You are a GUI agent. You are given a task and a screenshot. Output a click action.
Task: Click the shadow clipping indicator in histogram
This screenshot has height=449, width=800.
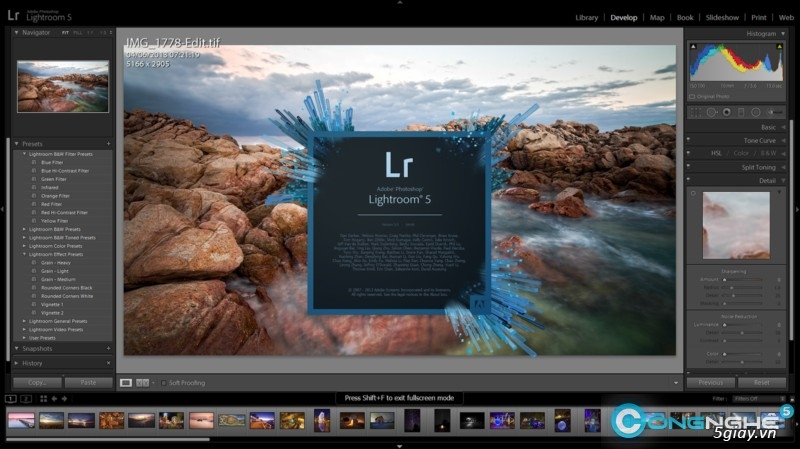[x=693, y=46]
